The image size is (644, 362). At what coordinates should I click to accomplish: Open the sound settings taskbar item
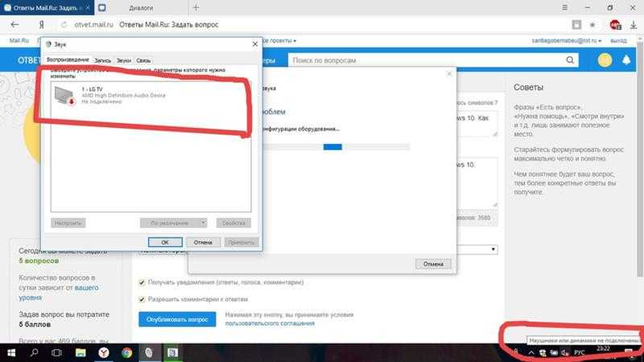click(x=149, y=352)
